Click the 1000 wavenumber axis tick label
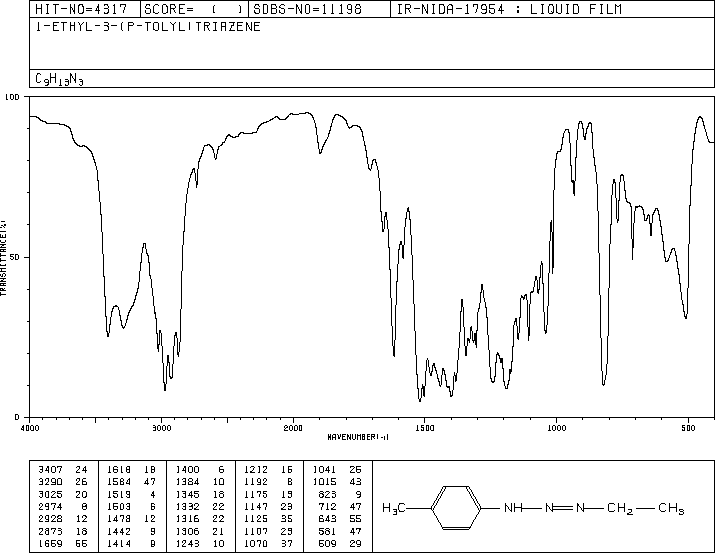715x553 pixels. tap(556, 428)
